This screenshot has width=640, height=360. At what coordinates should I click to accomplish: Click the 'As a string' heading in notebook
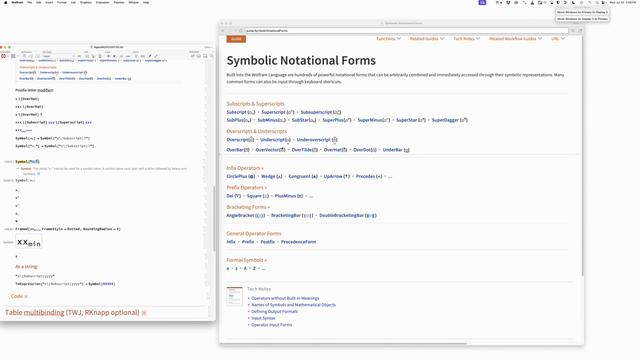(26, 267)
